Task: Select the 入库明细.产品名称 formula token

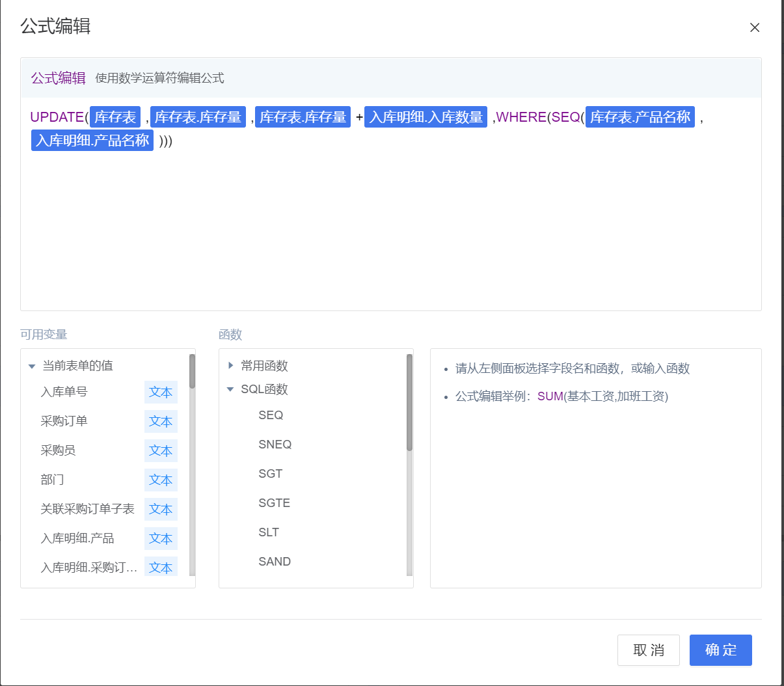Action: 92,140
